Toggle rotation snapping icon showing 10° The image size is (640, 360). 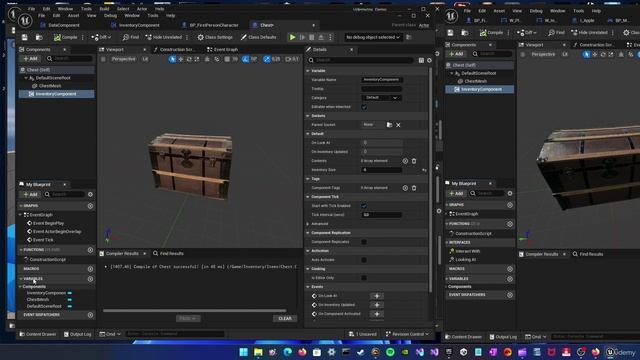coord(245,59)
